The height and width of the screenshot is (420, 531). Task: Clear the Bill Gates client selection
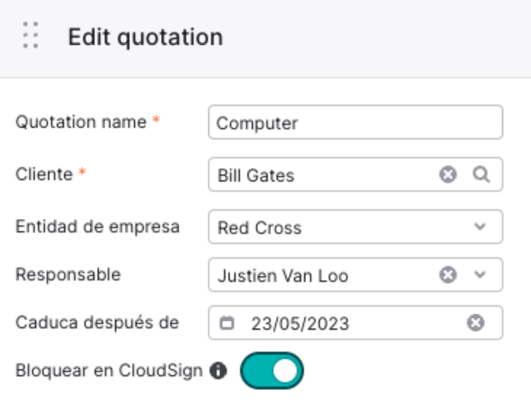(x=448, y=175)
